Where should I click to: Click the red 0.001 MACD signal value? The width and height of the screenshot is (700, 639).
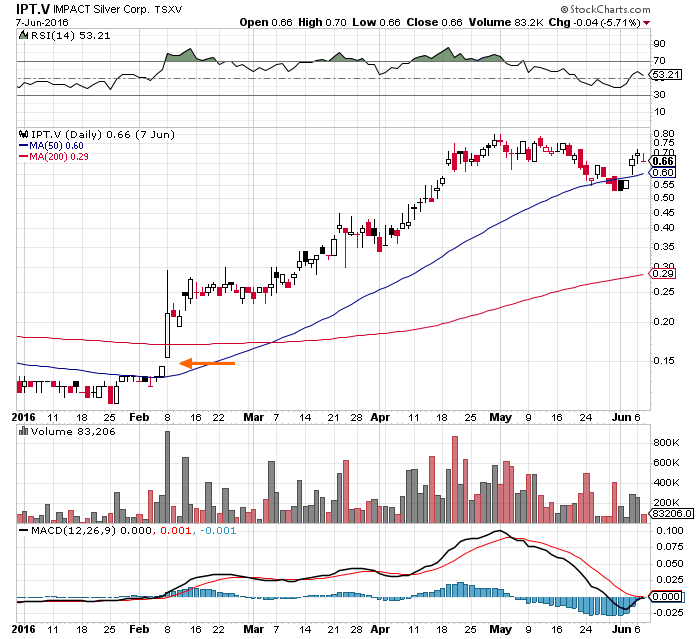coord(175,531)
